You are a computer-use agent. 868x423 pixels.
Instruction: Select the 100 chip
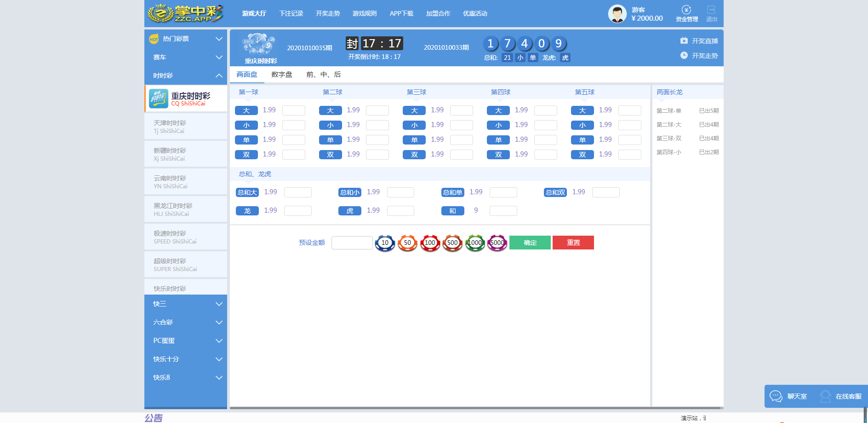tap(430, 243)
